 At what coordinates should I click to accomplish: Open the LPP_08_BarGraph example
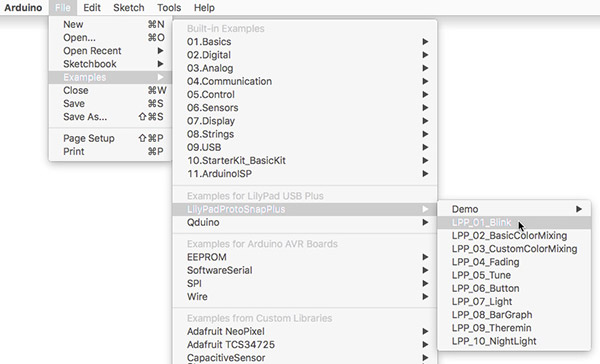click(x=514, y=315)
